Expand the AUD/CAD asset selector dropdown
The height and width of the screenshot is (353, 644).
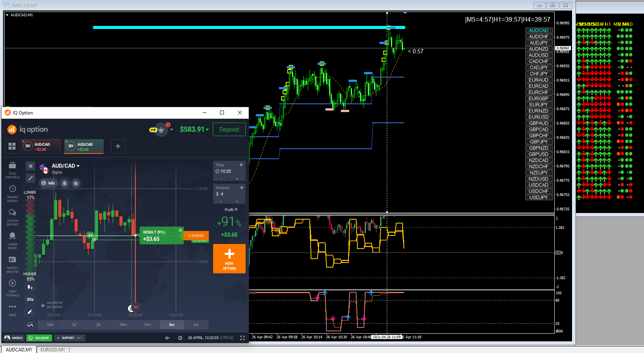click(66, 166)
